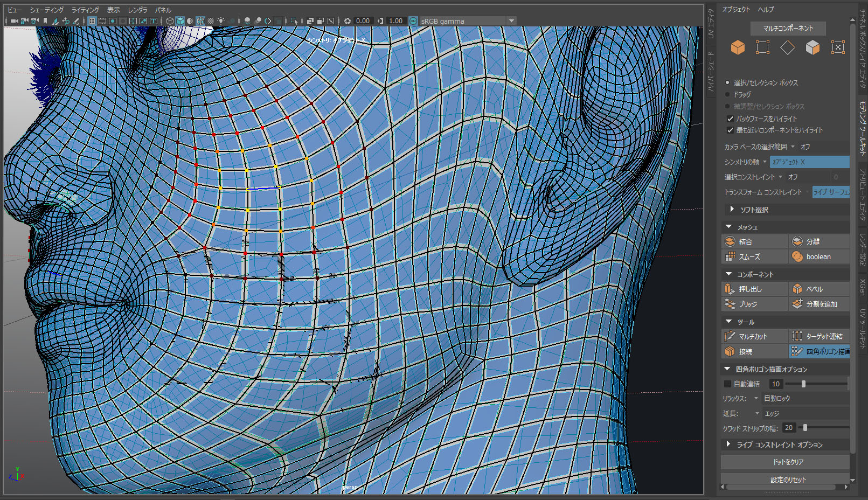
Task: Switch viewport to smooth shade all
Action: coord(180,21)
